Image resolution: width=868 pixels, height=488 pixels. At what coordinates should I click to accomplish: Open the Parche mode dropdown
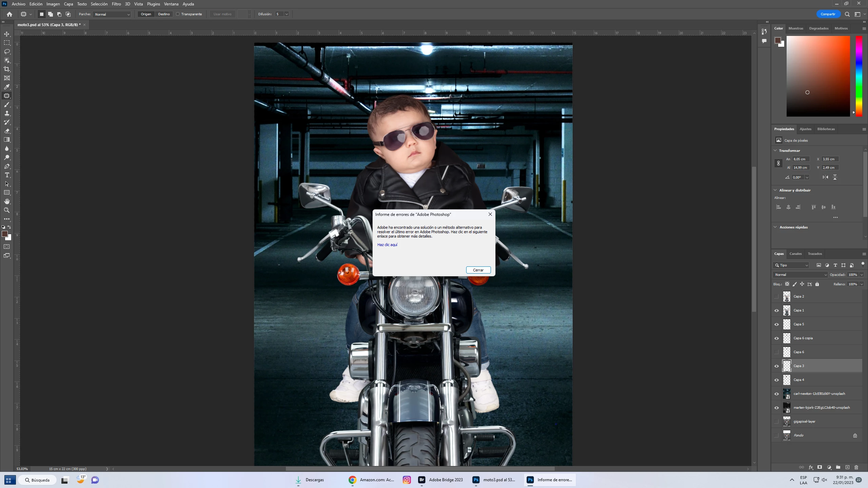(112, 14)
